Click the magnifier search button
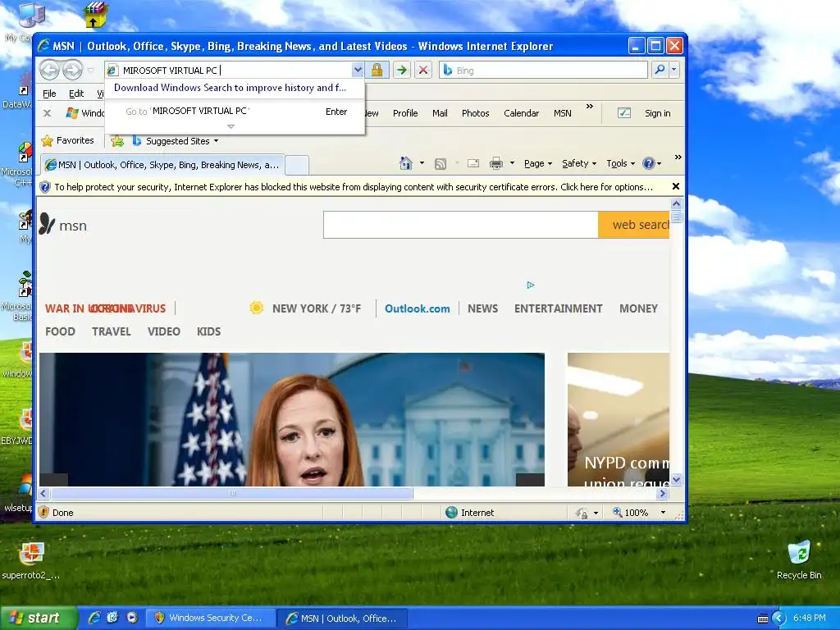The height and width of the screenshot is (630, 840). [660, 70]
